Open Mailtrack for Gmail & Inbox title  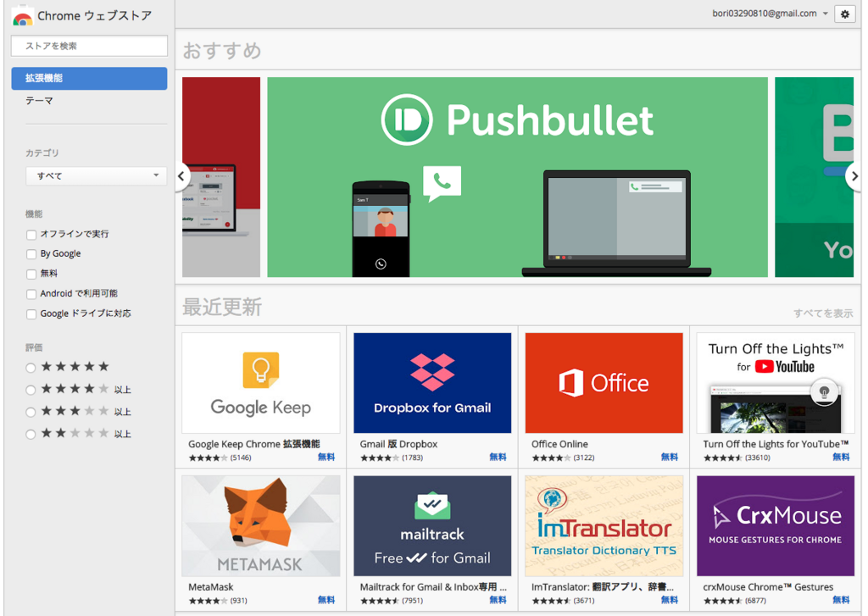433,586
